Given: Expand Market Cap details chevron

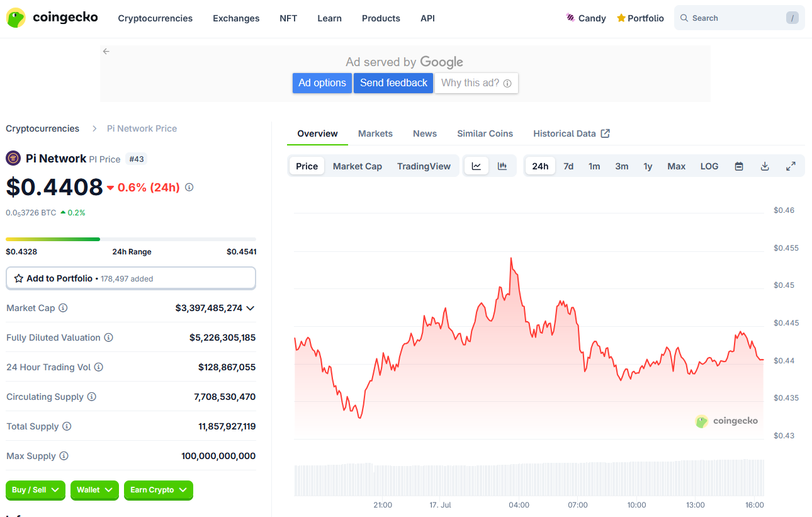Looking at the screenshot, I should (x=250, y=308).
